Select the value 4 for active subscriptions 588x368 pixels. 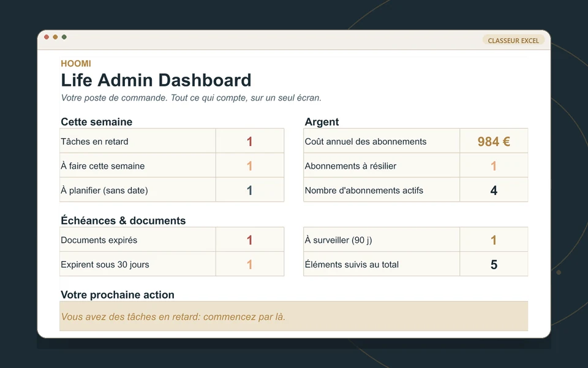(494, 190)
